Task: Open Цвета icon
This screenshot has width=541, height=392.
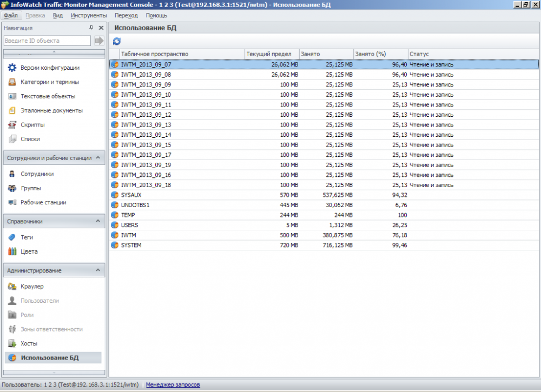Action: [12, 251]
